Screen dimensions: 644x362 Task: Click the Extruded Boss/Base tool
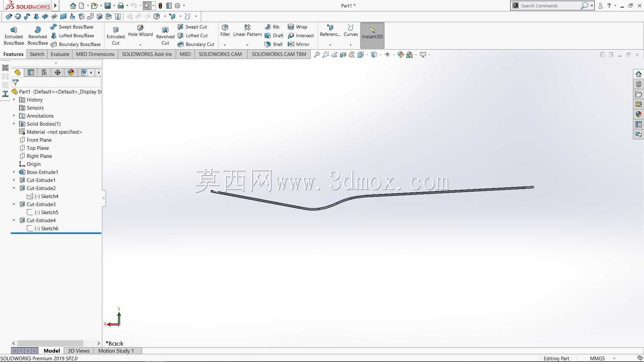(x=14, y=36)
